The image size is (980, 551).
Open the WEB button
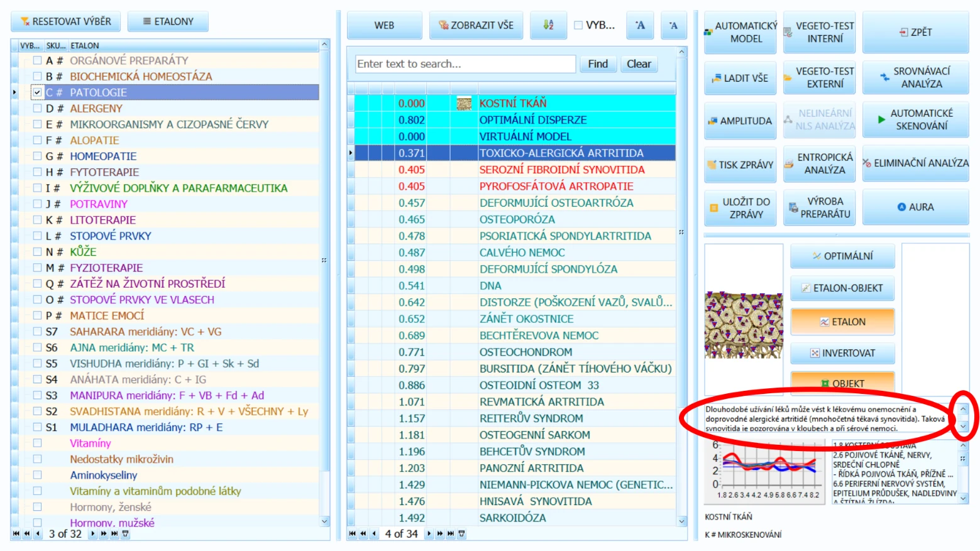pos(384,26)
